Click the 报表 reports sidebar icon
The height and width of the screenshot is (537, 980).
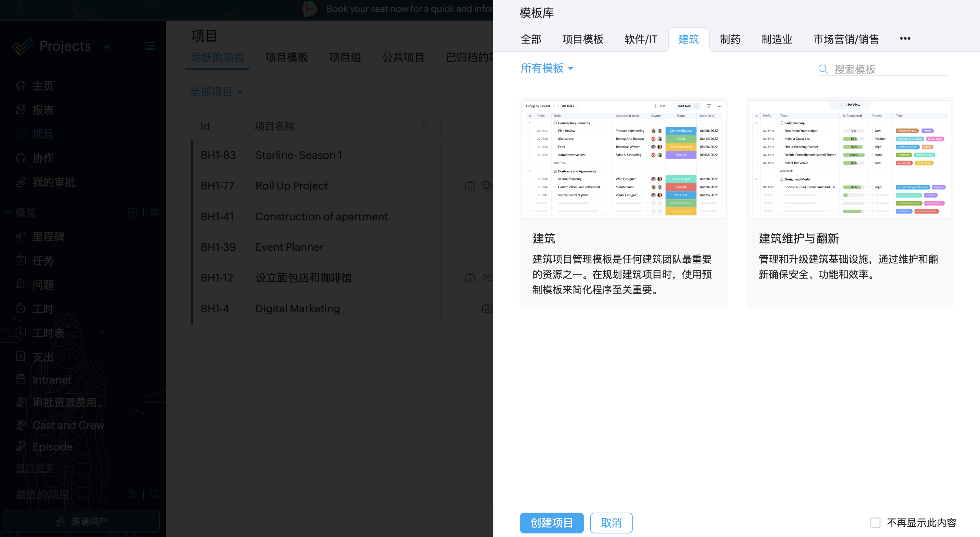pyautogui.click(x=20, y=110)
